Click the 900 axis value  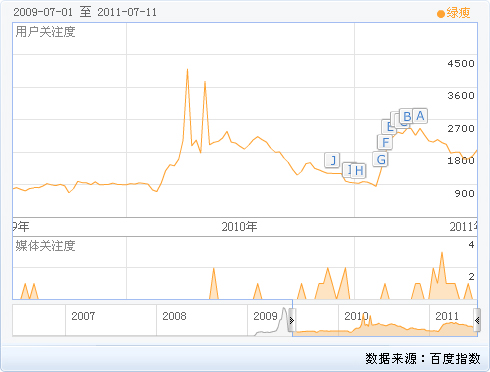tap(464, 193)
